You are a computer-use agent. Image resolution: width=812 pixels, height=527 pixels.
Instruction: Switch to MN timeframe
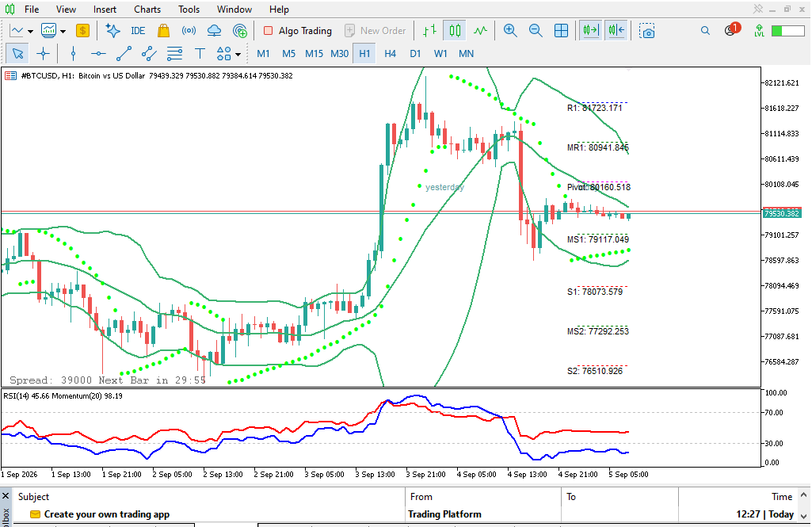click(466, 53)
